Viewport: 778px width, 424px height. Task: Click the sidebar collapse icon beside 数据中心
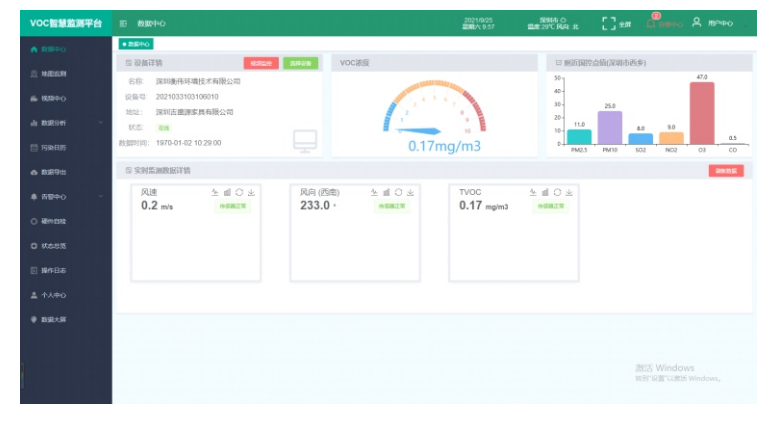(x=123, y=23)
